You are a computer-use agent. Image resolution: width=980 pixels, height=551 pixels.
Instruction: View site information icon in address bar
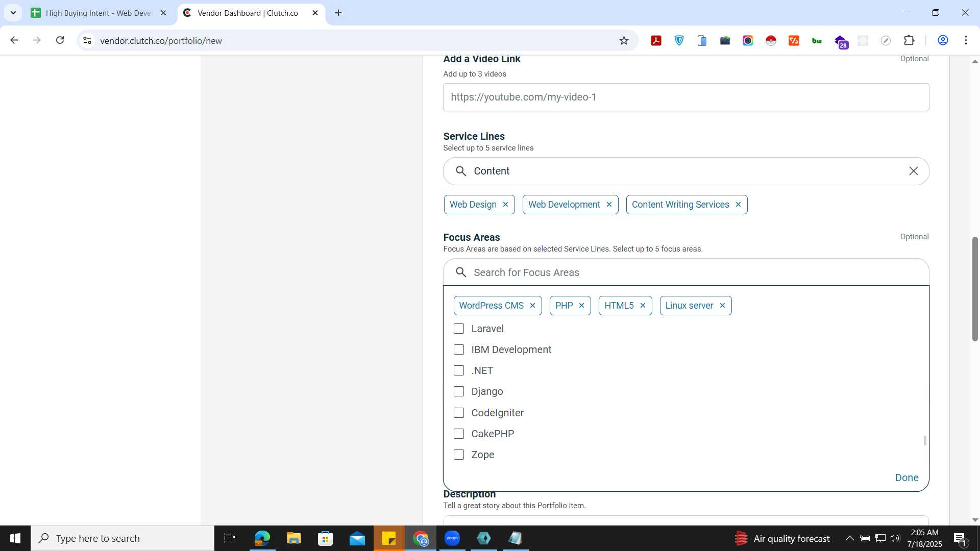(x=87, y=40)
